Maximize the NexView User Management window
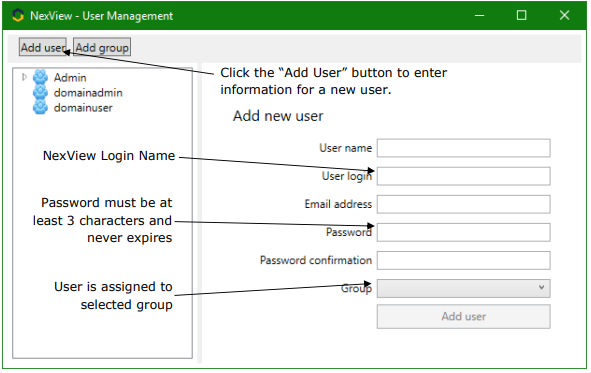Image resolution: width=591 pixels, height=373 pixels. click(x=522, y=15)
